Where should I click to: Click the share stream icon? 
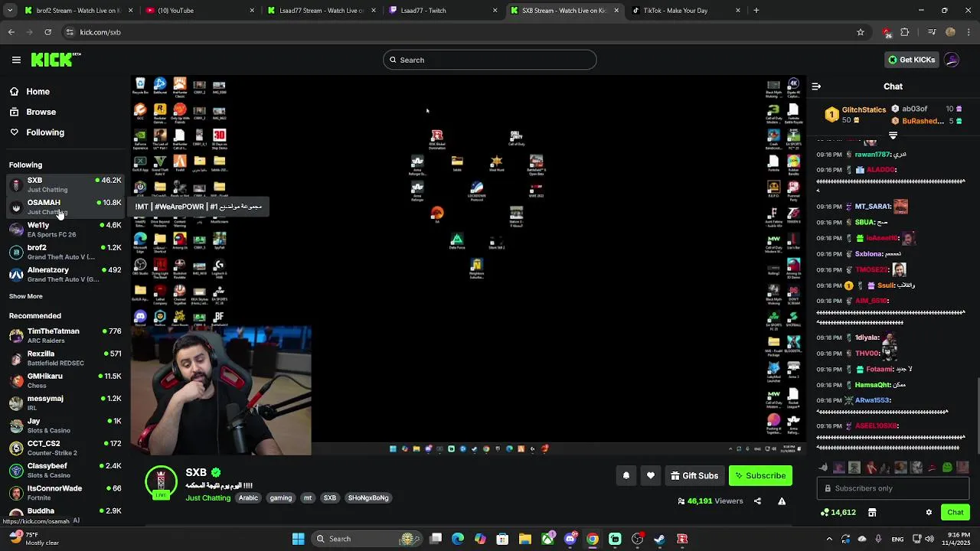coord(757,501)
